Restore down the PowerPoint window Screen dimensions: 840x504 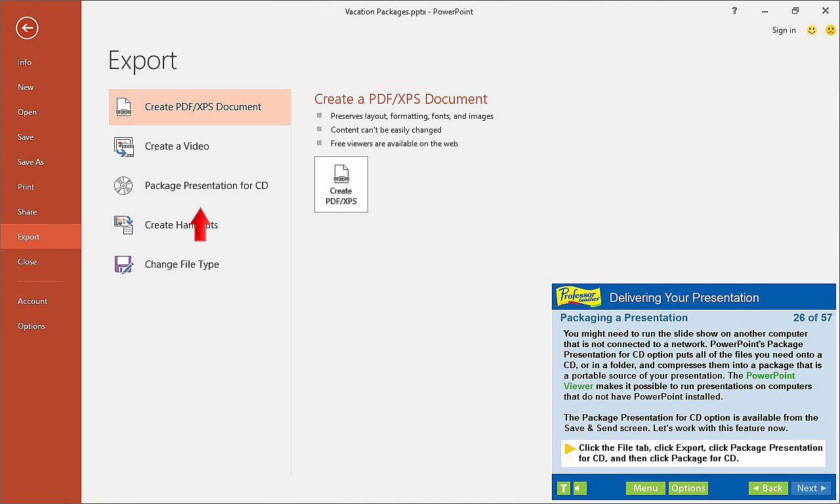[795, 10]
